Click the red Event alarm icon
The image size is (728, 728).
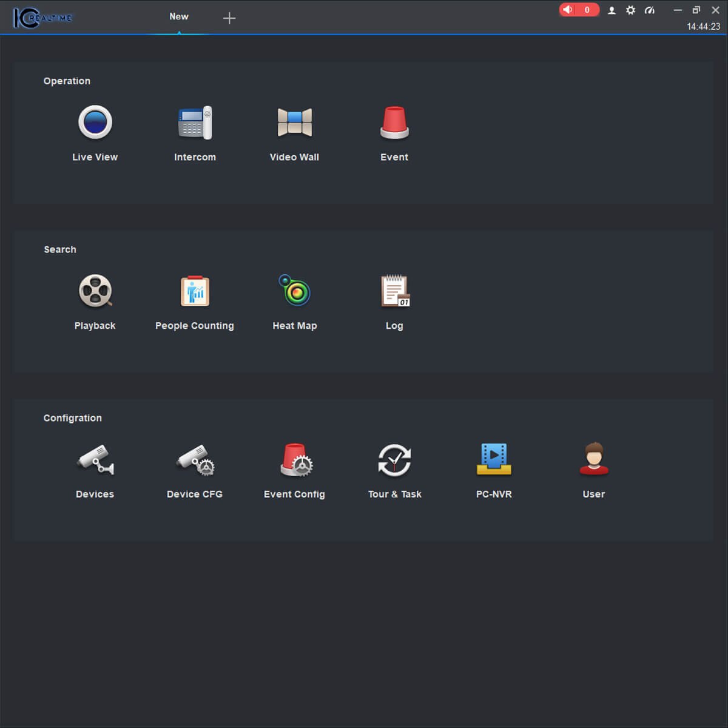click(x=394, y=123)
